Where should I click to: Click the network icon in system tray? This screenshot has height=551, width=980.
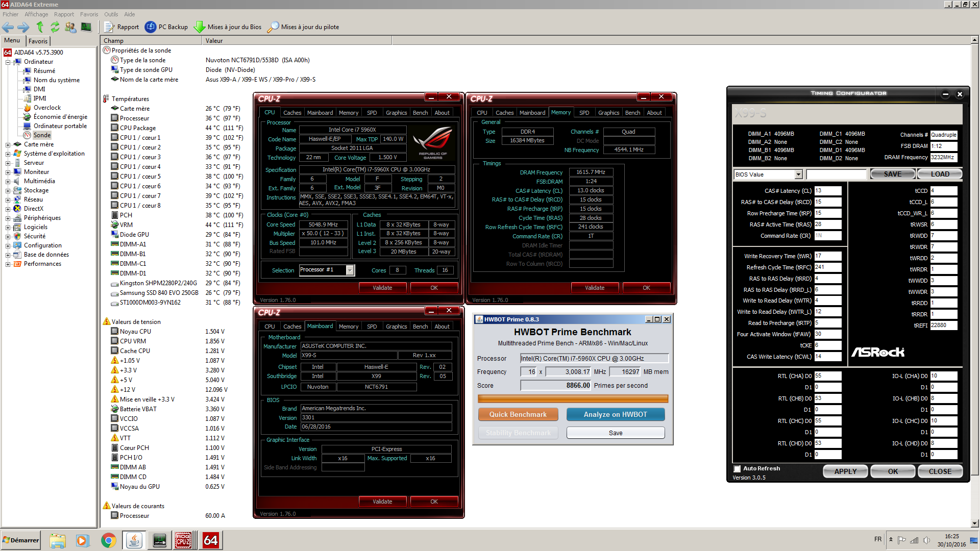914,540
